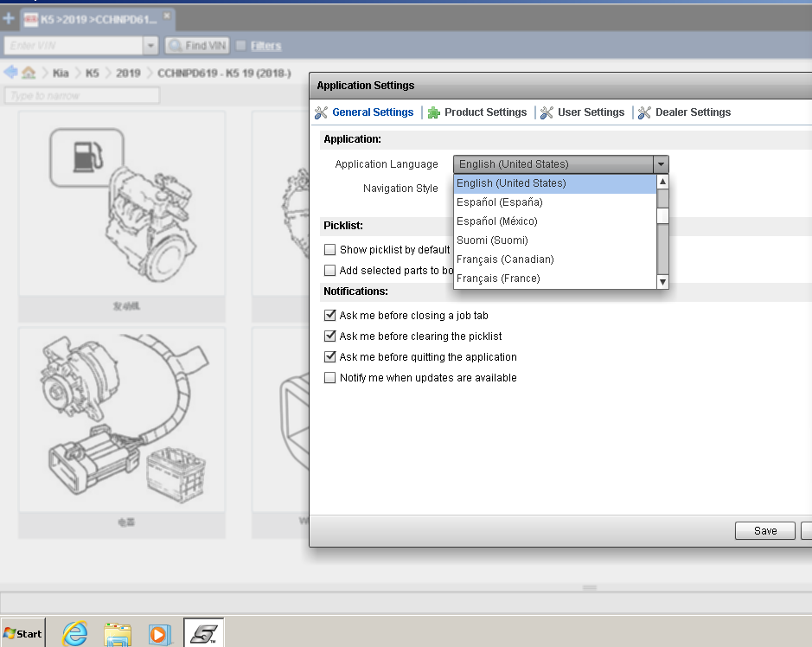Navigate to Kia breadcrumb
This screenshot has height=647, width=812.
pyautogui.click(x=61, y=73)
